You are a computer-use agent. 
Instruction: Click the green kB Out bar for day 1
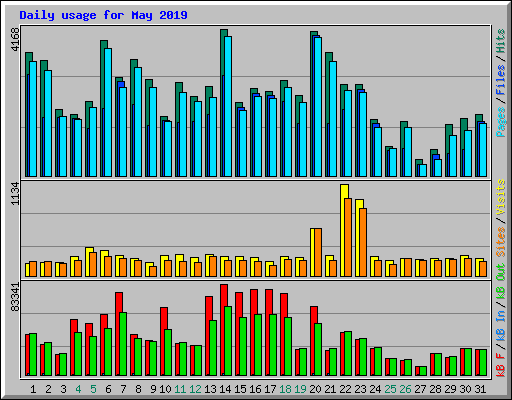tap(33, 354)
